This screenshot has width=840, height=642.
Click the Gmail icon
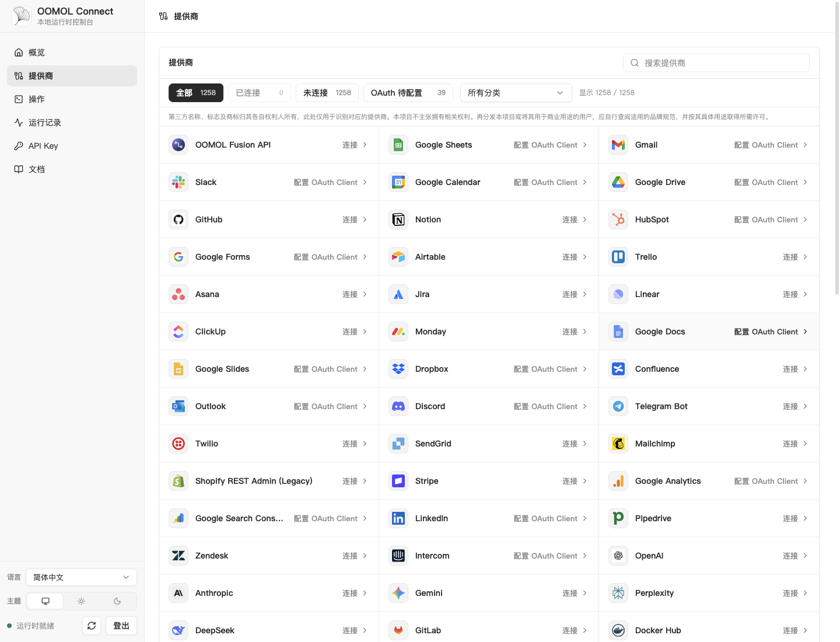[x=618, y=145]
